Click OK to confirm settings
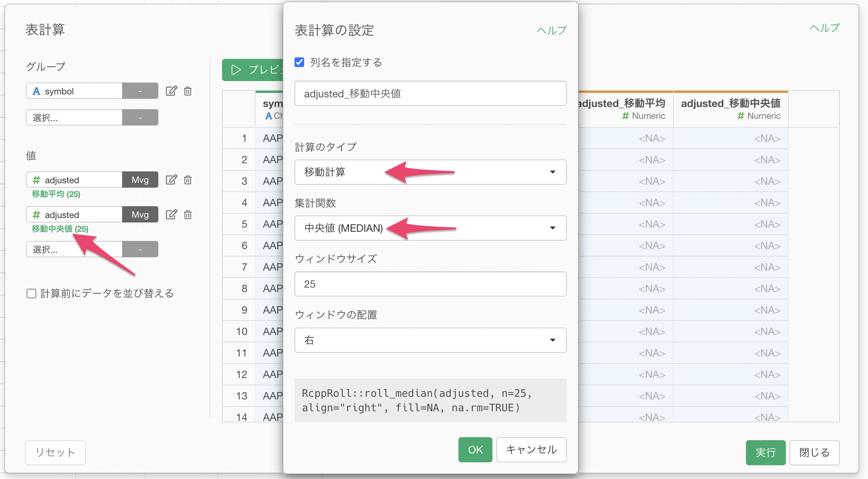Viewport: 868px width, 479px height. click(475, 449)
